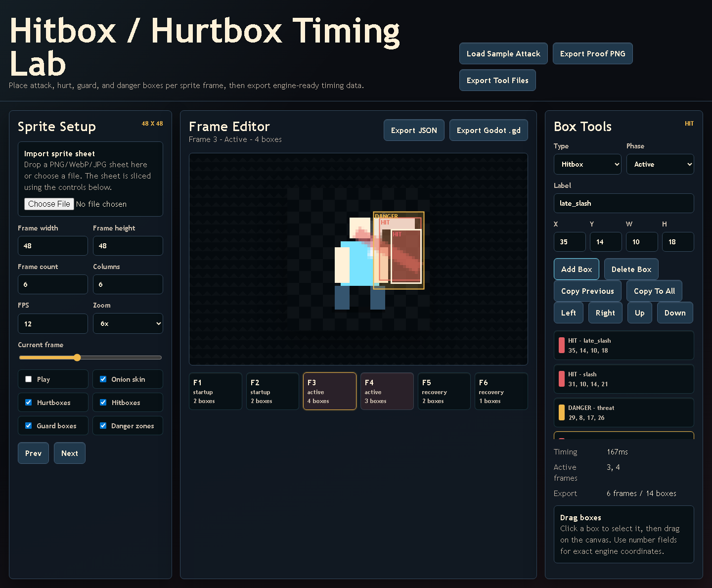The width and height of the screenshot is (712, 588).
Task: Select HIT - slash box entry
Action: click(x=624, y=379)
